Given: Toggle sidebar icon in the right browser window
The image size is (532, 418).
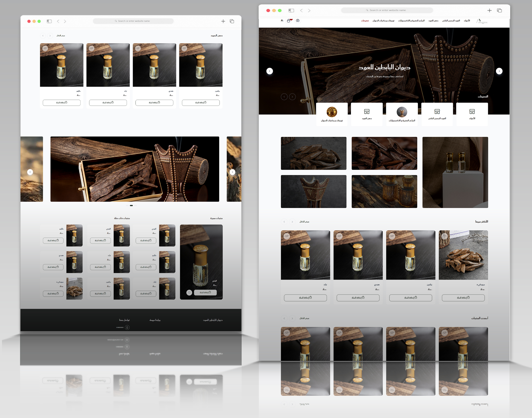Looking at the screenshot, I should 291,11.
